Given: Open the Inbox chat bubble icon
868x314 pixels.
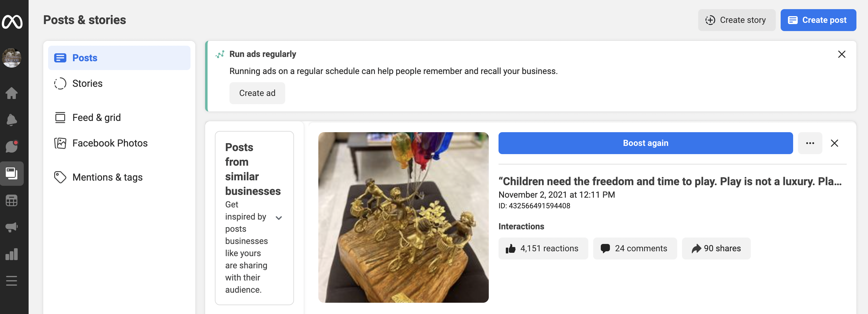Looking at the screenshot, I should click(x=12, y=146).
